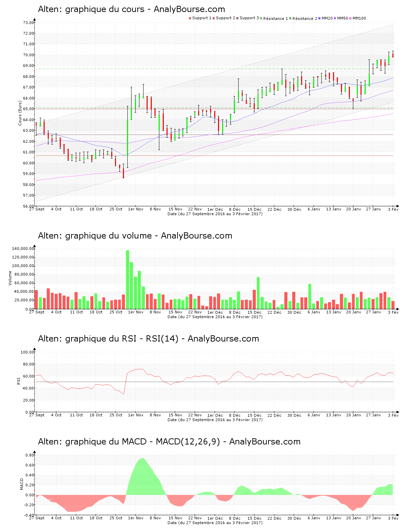The width and height of the screenshot is (412, 532).
Task: Click the 0.80 value on MACD axis
Action: (30, 455)
